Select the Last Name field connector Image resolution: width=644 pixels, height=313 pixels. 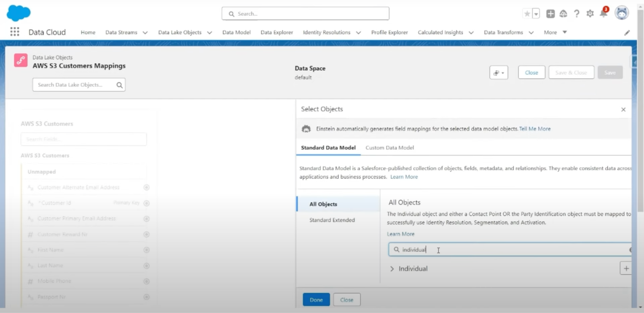click(147, 266)
